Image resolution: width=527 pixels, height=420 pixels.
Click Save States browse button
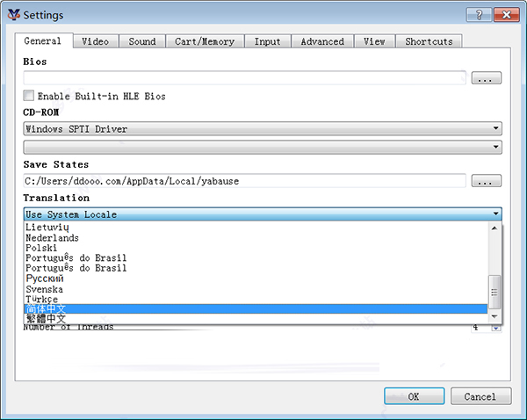click(486, 181)
